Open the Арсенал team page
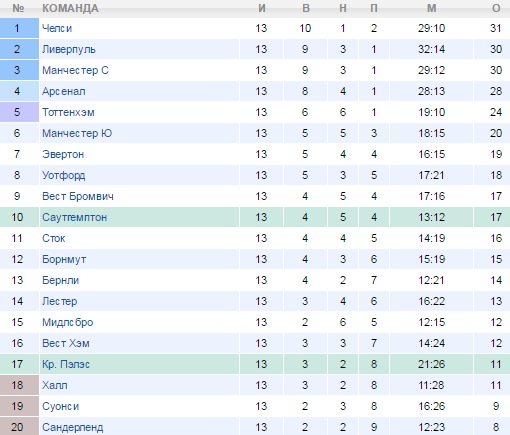 click(64, 91)
